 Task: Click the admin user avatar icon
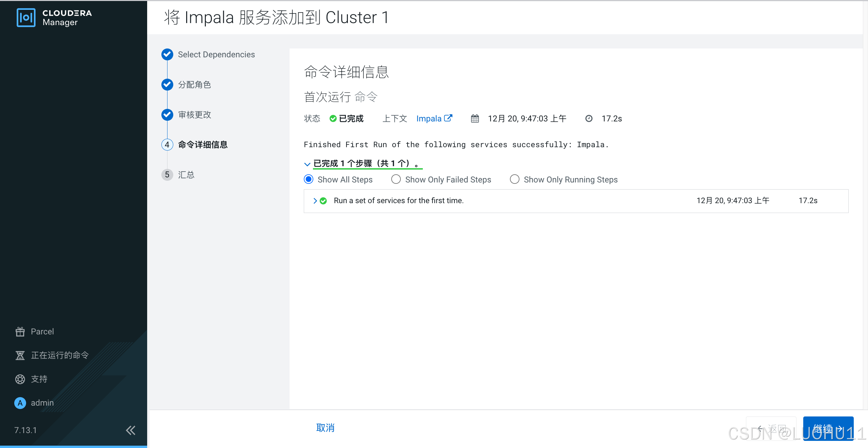tap(20, 403)
